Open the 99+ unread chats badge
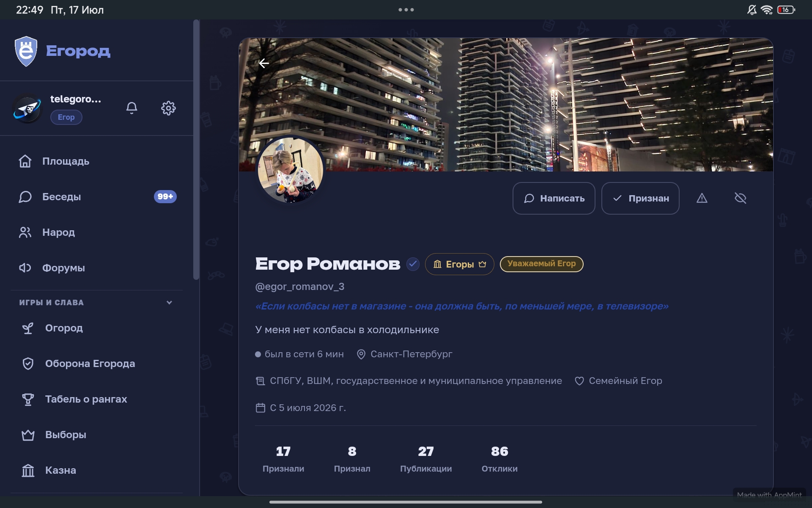The image size is (812, 508). point(165,196)
